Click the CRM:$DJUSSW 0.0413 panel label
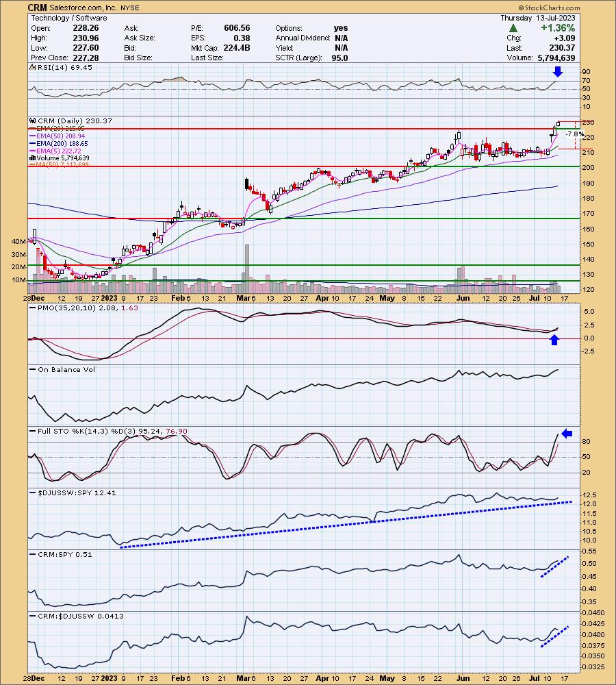This screenshot has width=616, height=685. [x=80, y=616]
